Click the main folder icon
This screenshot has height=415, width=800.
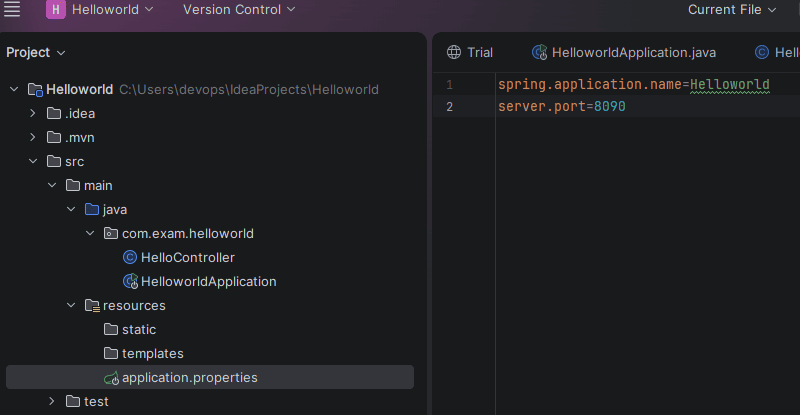click(x=73, y=185)
